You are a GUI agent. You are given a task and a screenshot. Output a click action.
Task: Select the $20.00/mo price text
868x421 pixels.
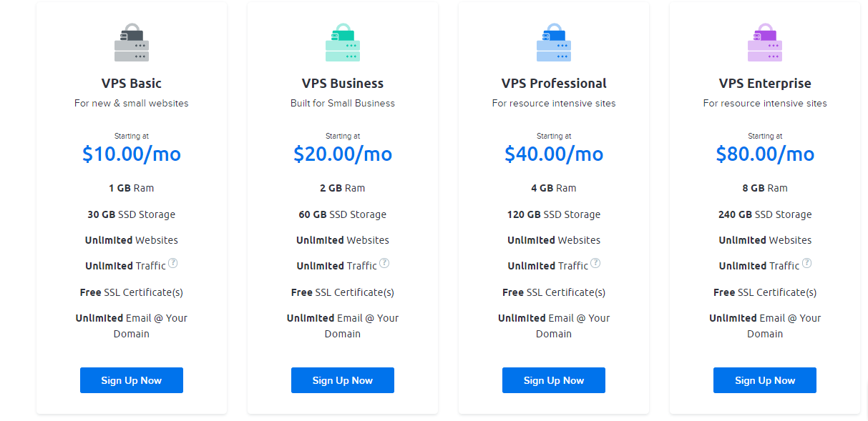pos(343,154)
